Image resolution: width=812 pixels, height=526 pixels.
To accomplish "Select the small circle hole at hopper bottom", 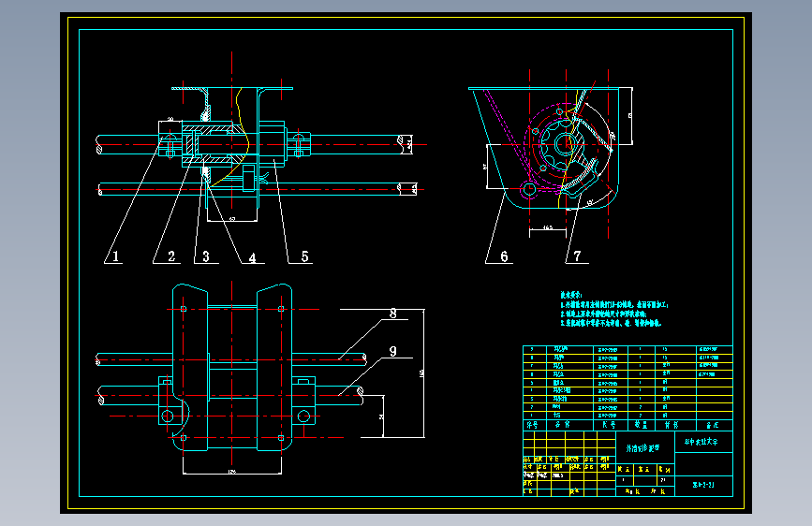I will 529,188.
